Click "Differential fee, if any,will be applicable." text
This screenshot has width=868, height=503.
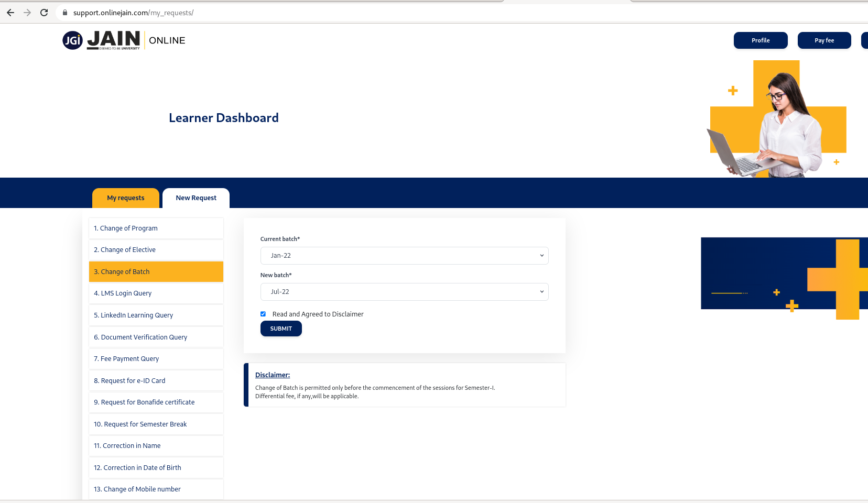pyautogui.click(x=307, y=397)
